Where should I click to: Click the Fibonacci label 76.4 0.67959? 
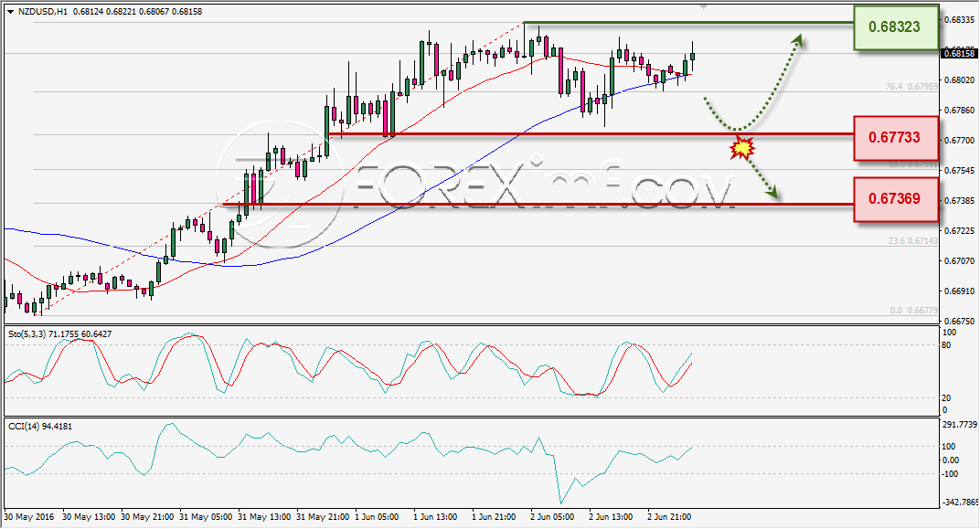tap(911, 87)
